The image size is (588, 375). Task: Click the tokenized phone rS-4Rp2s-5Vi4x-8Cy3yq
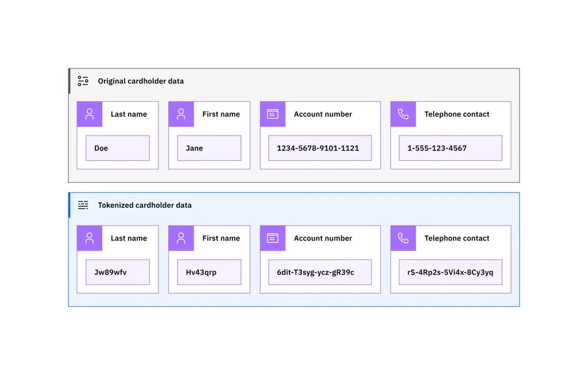coord(450,272)
